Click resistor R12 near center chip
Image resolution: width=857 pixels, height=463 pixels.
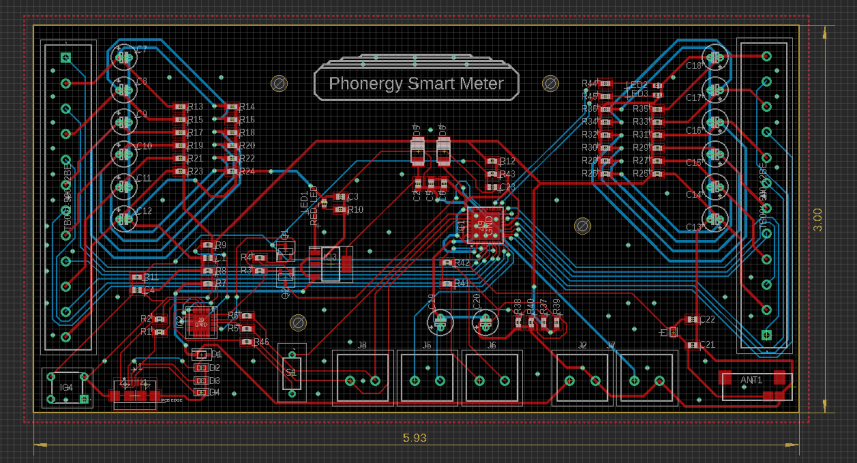click(492, 161)
